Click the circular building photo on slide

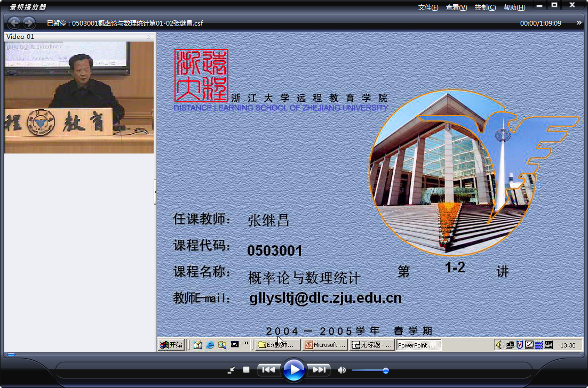(454, 172)
